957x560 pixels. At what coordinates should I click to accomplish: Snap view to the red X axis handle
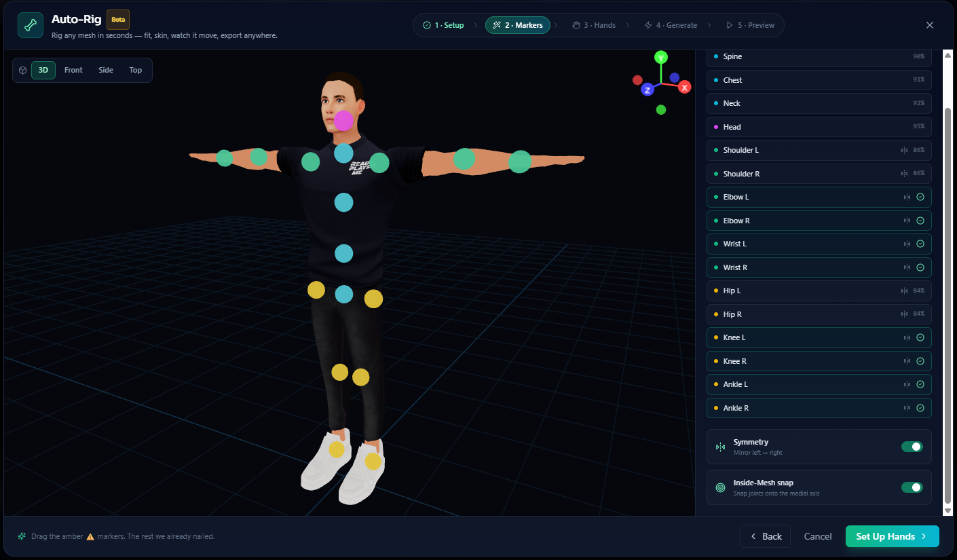point(685,87)
